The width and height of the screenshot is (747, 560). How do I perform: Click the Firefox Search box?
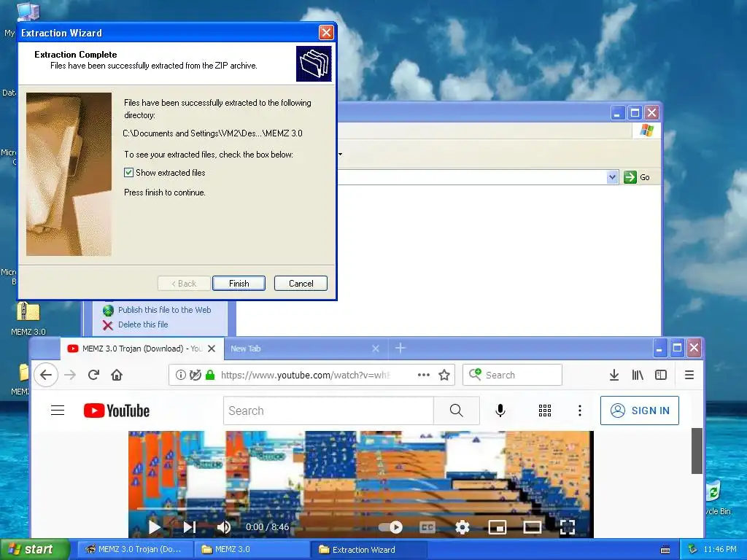[x=513, y=375]
